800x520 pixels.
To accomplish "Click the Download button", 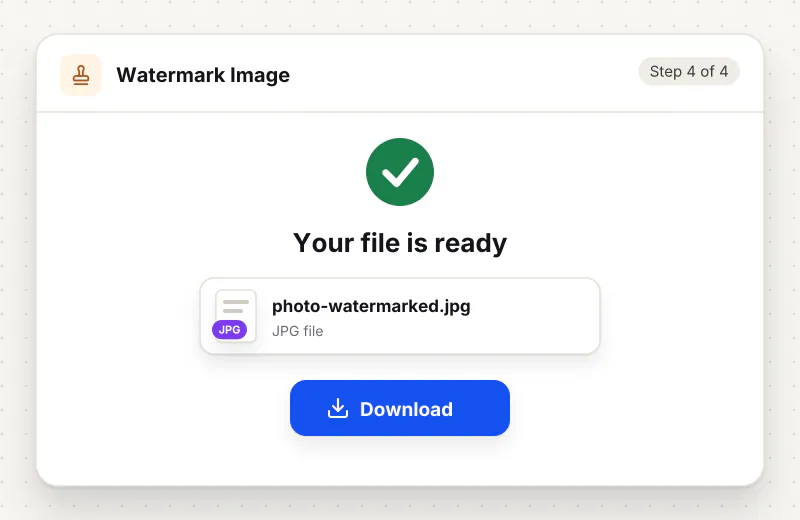I will [399, 408].
